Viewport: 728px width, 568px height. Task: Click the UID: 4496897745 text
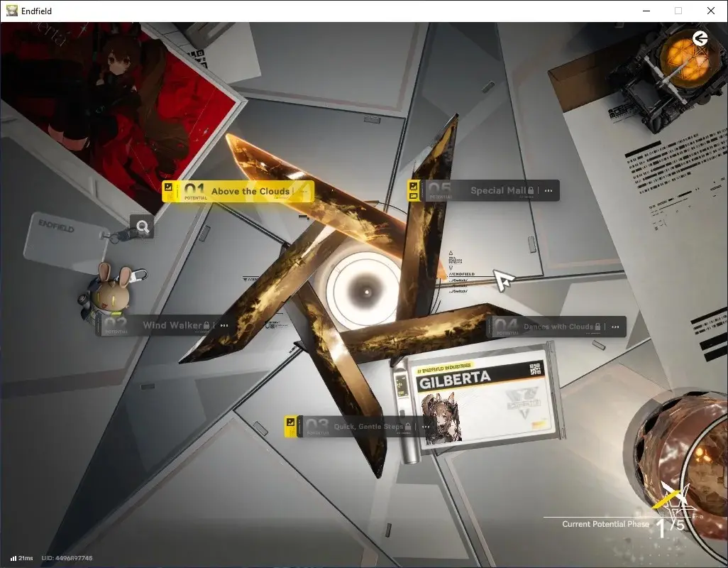point(67,558)
